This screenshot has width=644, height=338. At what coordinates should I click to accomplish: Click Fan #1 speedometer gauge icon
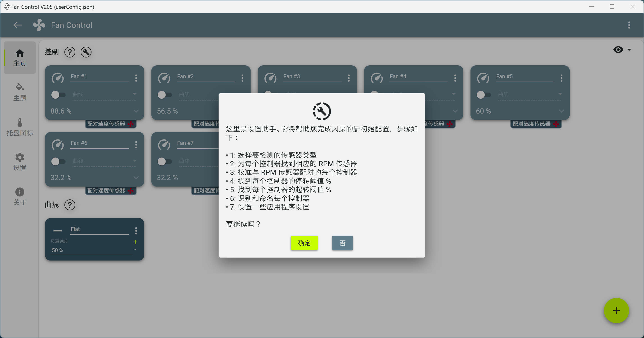pos(58,78)
